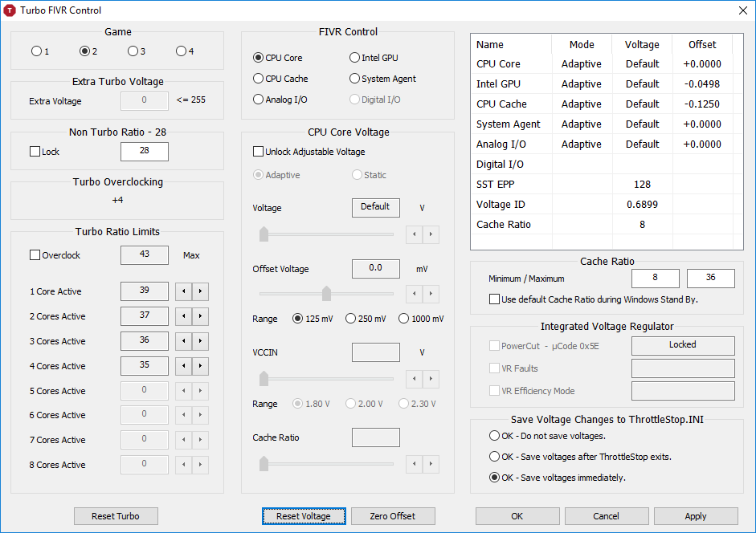The width and height of the screenshot is (756, 533).
Task: Increase 1 Core Active ratio with right arrow
Action: [200, 291]
